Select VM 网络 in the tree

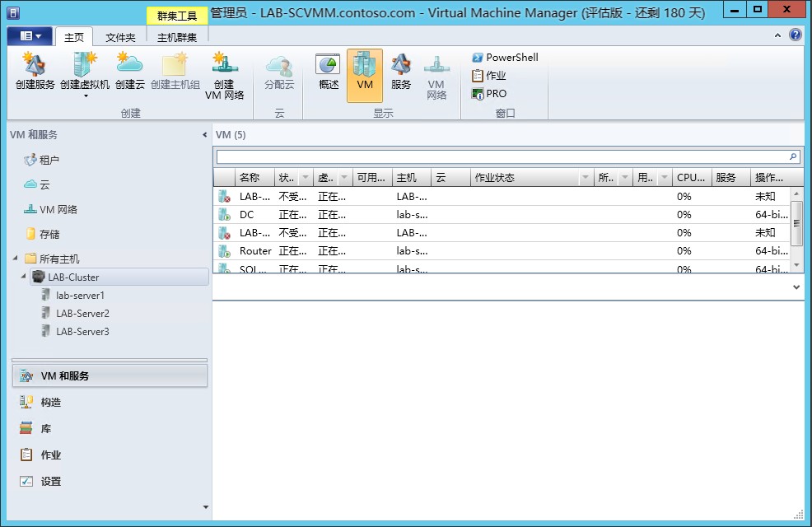51,210
